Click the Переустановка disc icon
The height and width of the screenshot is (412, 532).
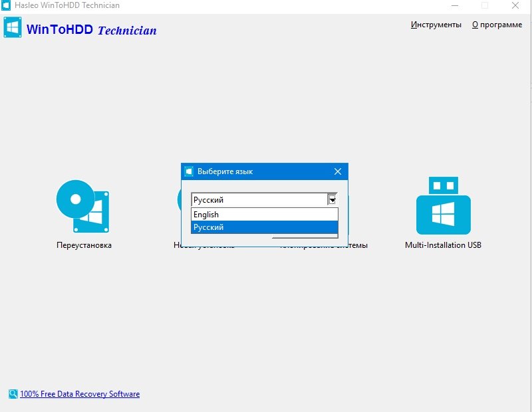[82, 206]
